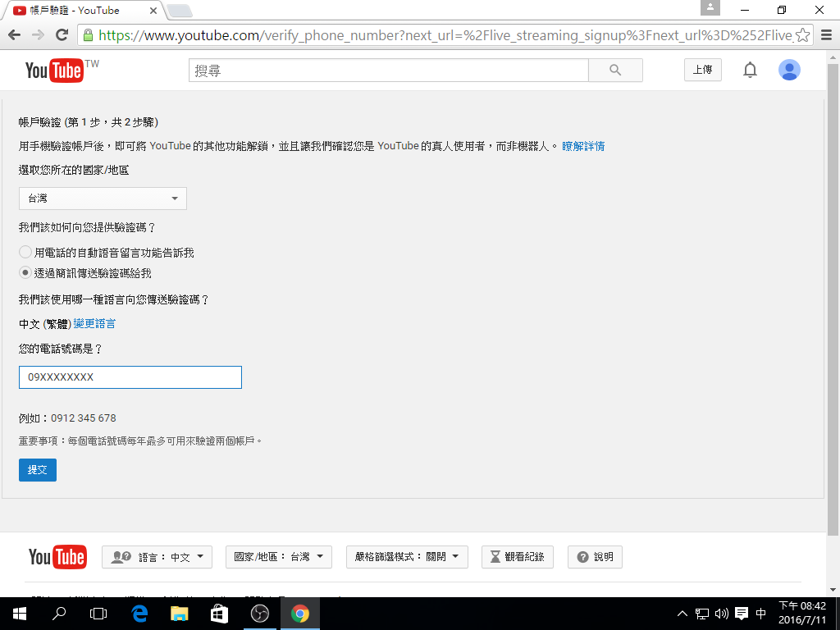Screen dimensions: 840x630
Task: Select automated voice call option
Action: coord(25,252)
